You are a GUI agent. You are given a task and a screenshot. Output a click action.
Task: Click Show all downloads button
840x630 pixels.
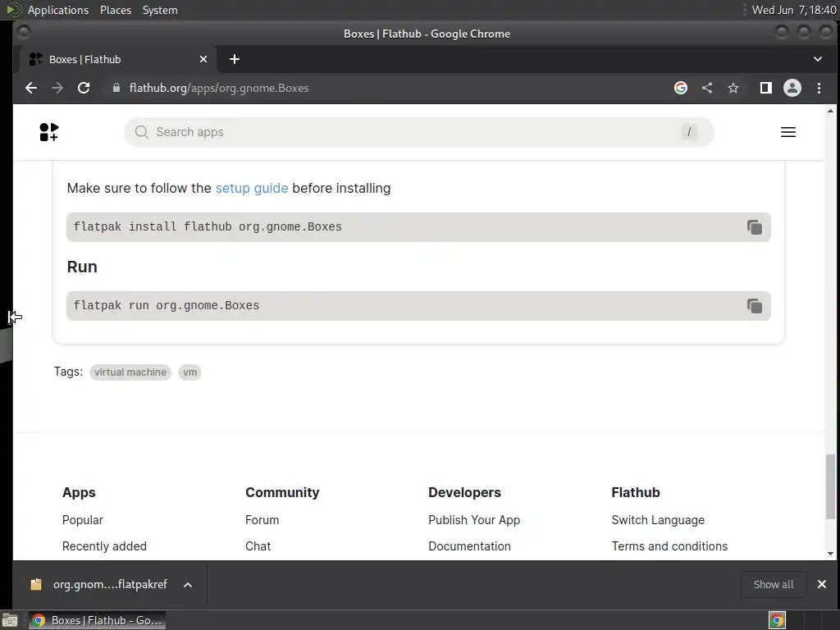(x=774, y=584)
